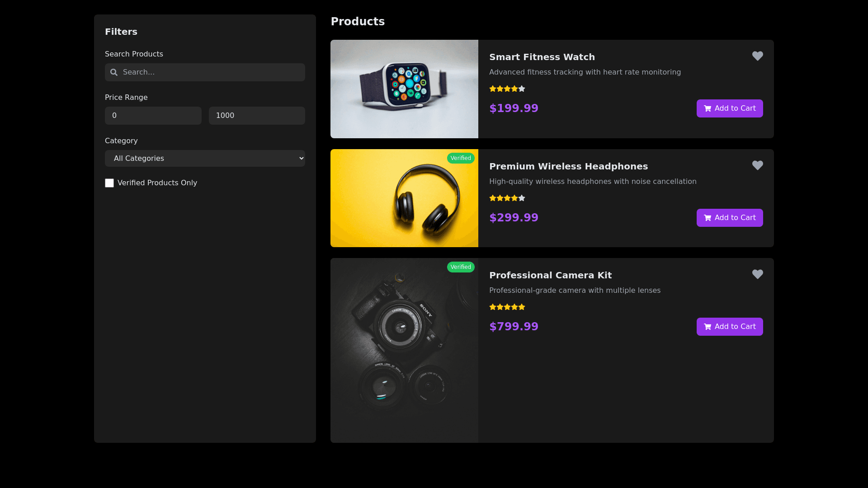
Task: Click the five-star rating of Camera Kit
Action: point(507,307)
